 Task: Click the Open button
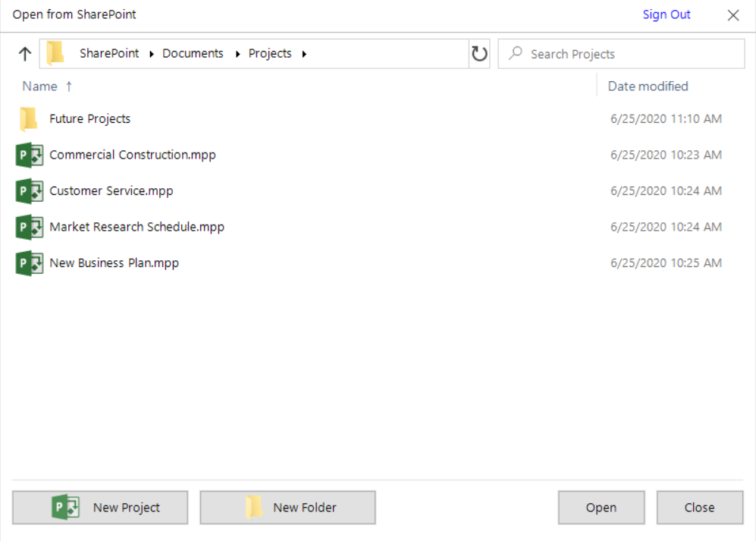tap(601, 508)
